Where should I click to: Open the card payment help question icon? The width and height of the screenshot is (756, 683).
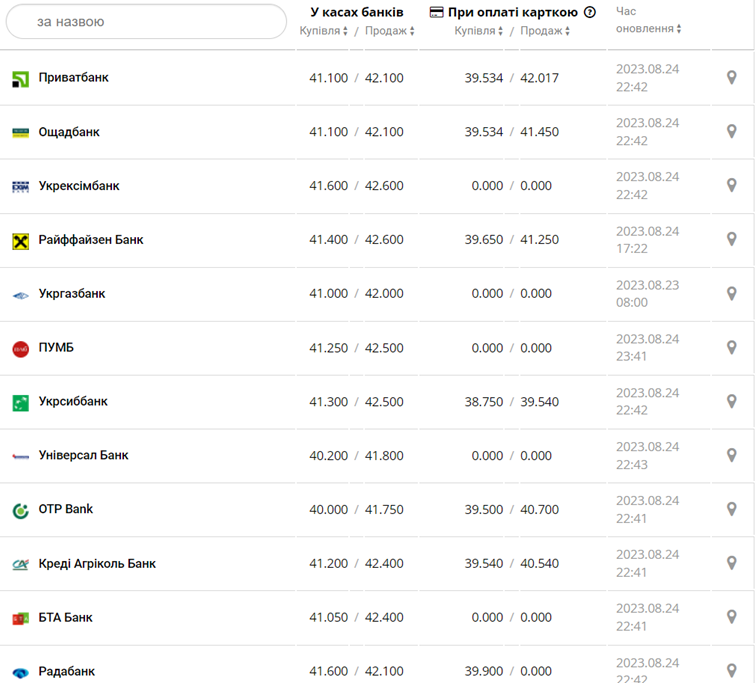(x=590, y=13)
